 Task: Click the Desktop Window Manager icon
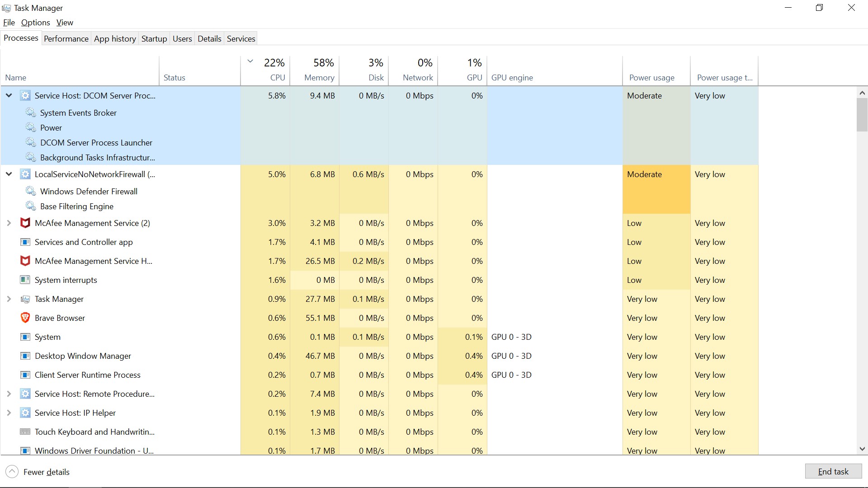(x=25, y=356)
